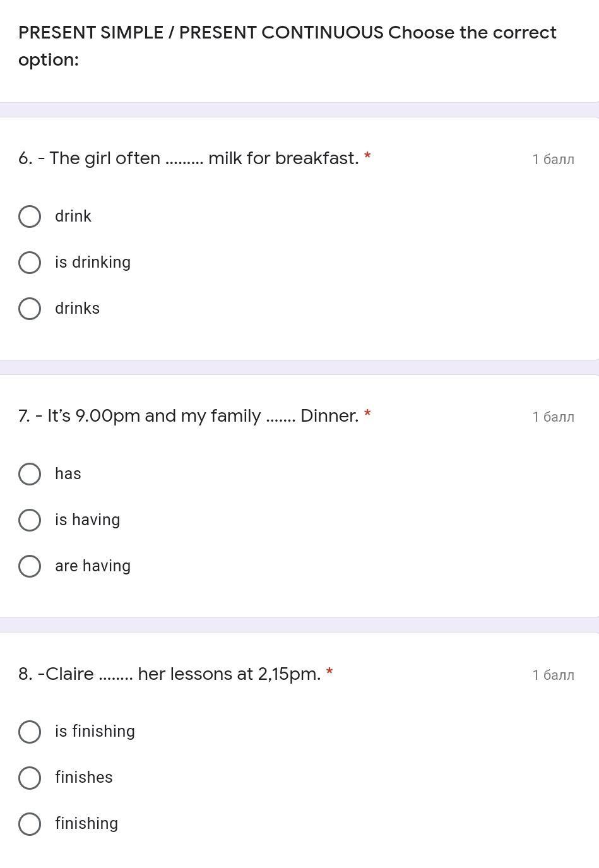Choose the 'is drinking' radio button
The image size is (599, 868).
pyautogui.click(x=30, y=263)
